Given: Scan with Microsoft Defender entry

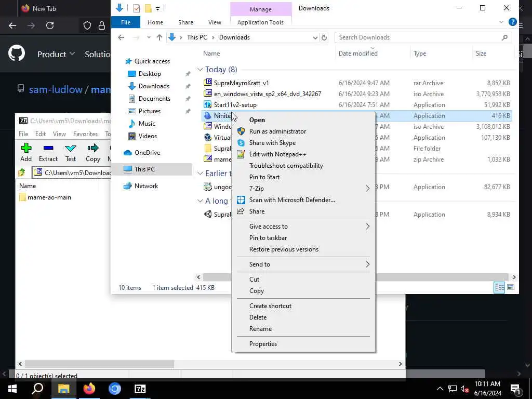Looking at the screenshot, I should pos(292,200).
